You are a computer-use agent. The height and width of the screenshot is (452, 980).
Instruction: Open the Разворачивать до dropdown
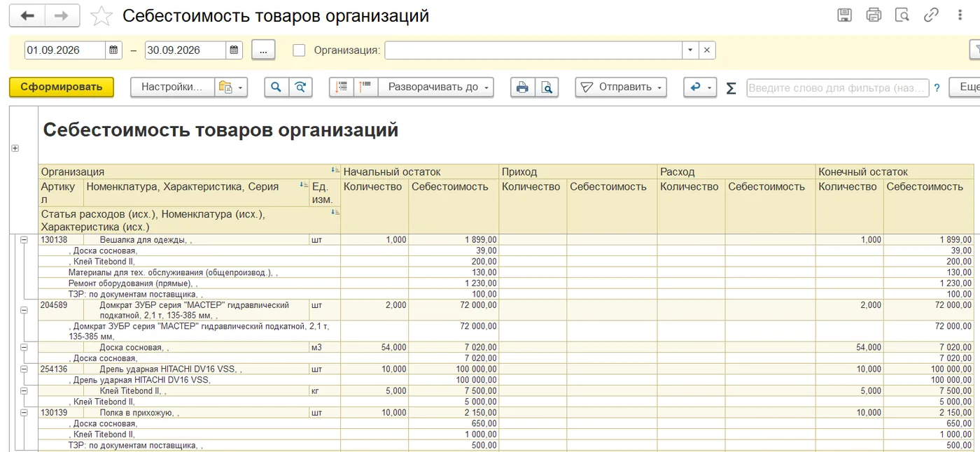pyautogui.click(x=436, y=87)
